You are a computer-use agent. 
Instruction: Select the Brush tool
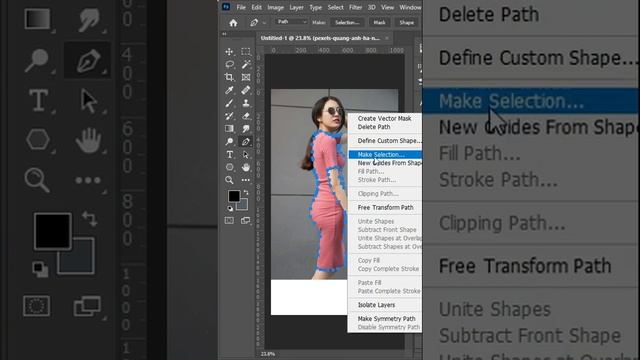pos(229,103)
